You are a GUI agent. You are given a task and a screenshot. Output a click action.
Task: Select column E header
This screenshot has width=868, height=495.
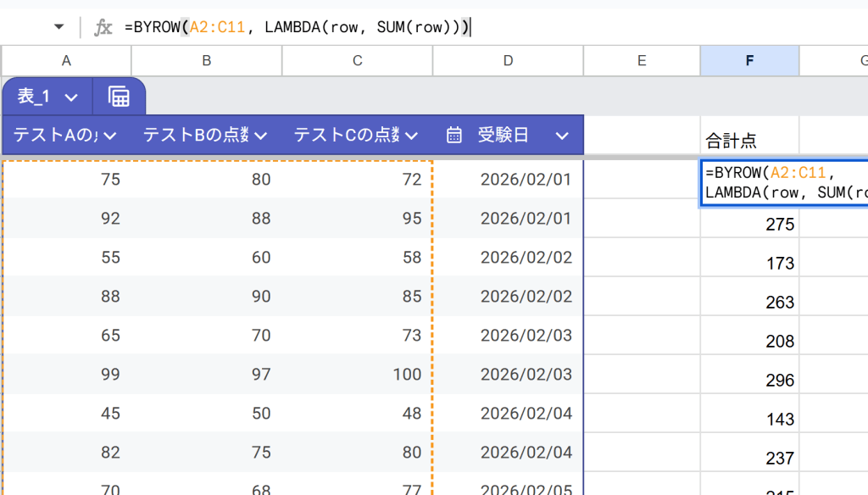click(x=643, y=61)
